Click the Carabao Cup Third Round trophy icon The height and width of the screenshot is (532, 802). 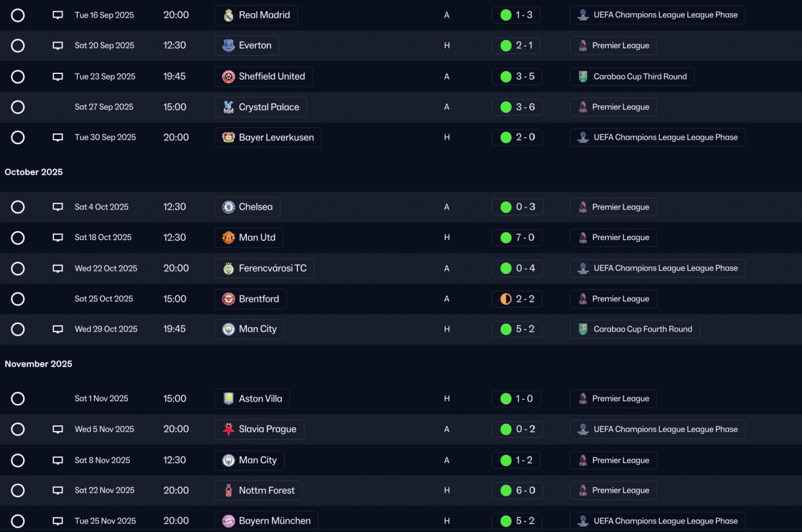pyautogui.click(x=583, y=76)
